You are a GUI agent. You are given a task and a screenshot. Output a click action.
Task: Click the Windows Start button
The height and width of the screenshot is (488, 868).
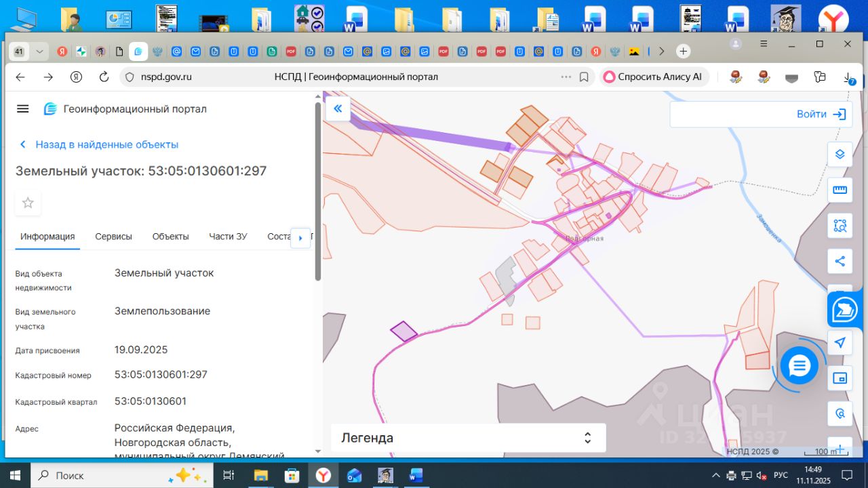(15, 475)
